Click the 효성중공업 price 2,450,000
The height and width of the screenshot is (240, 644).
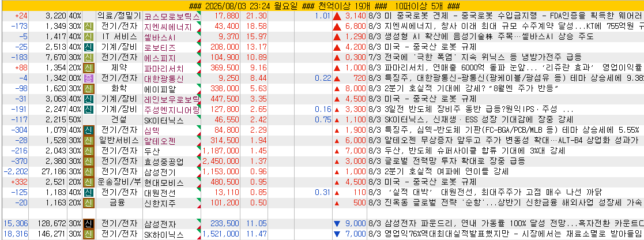pos(221,161)
